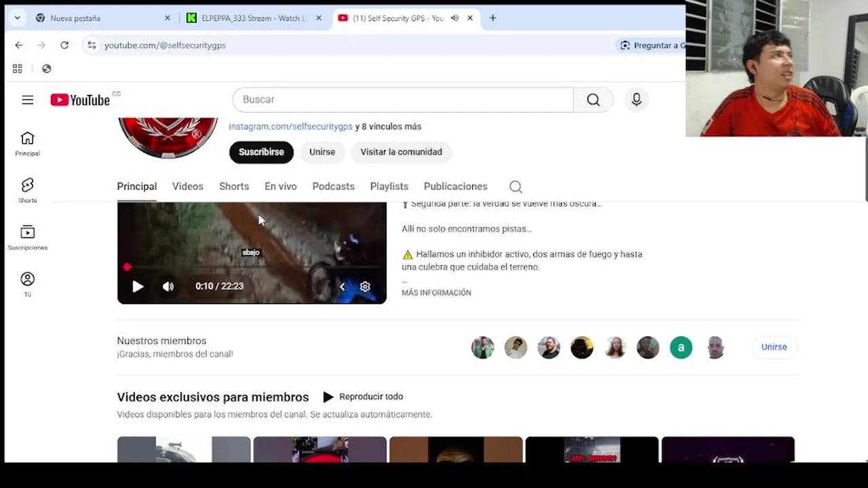Click the Unirse button beside Suscribirse
The image size is (868, 488).
(x=322, y=152)
